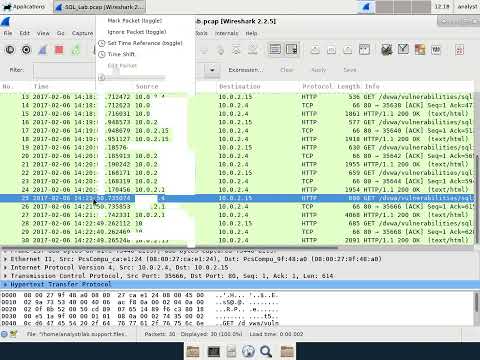Start a new live capture (shark fin icon)
The height and width of the screenshot is (360, 480).
click(x=43, y=50)
